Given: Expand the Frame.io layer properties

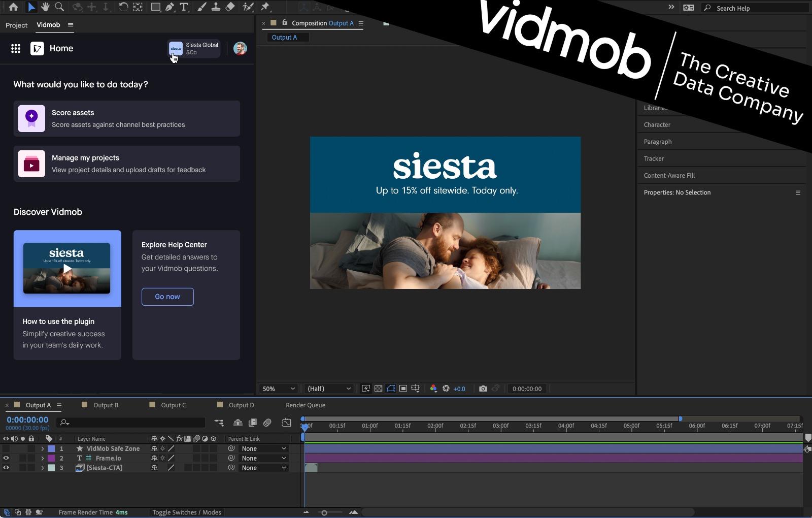Looking at the screenshot, I should (x=43, y=458).
